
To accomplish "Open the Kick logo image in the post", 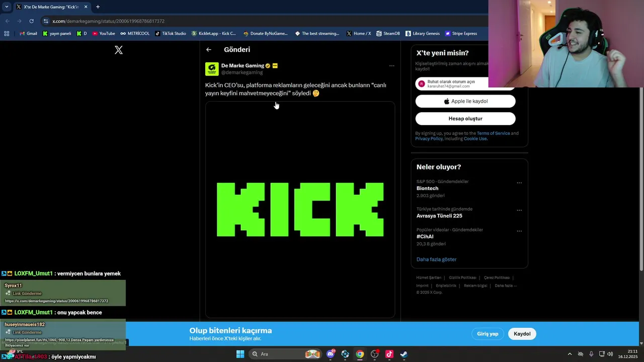I will (x=300, y=210).
